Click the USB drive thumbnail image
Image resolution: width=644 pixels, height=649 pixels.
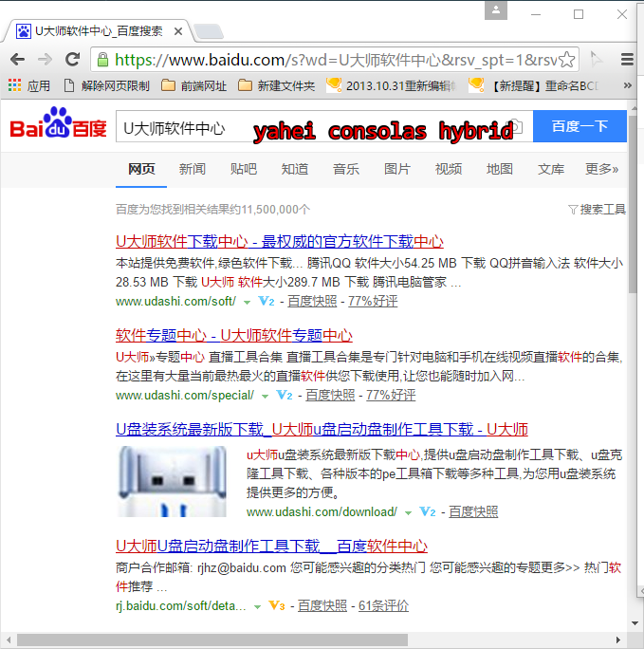[173, 481]
